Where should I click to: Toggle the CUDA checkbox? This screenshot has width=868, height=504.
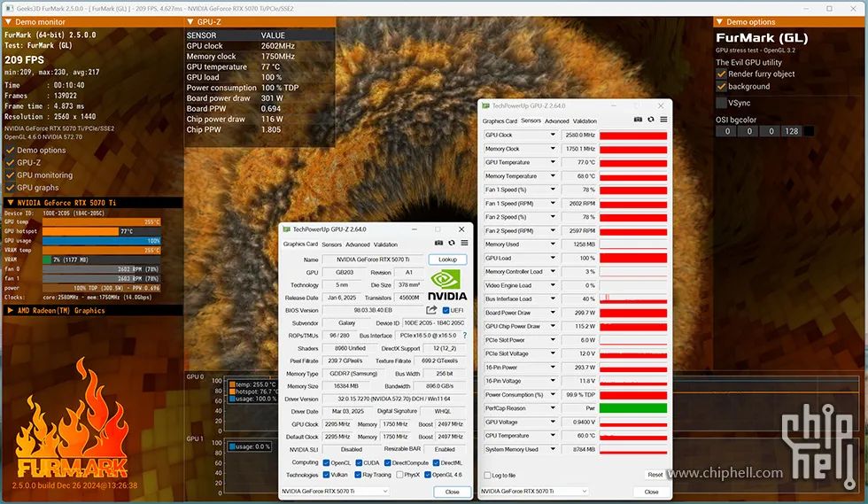pos(360,463)
